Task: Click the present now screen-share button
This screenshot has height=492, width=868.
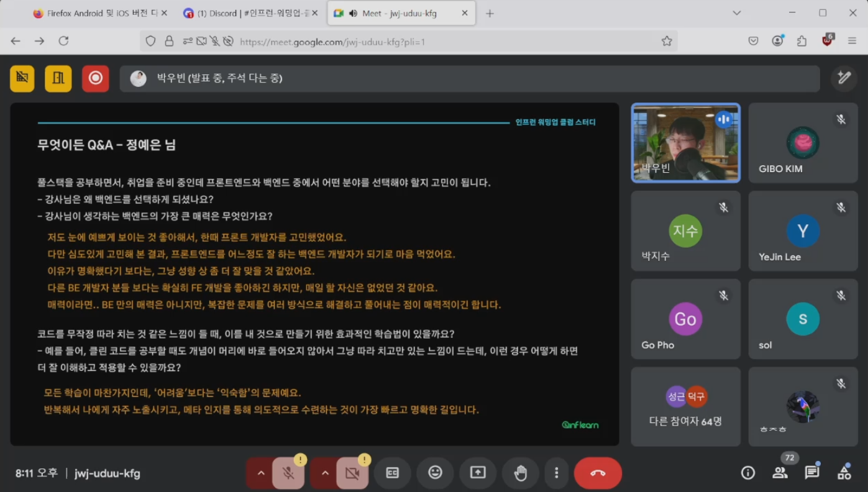Action: pyautogui.click(x=478, y=473)
